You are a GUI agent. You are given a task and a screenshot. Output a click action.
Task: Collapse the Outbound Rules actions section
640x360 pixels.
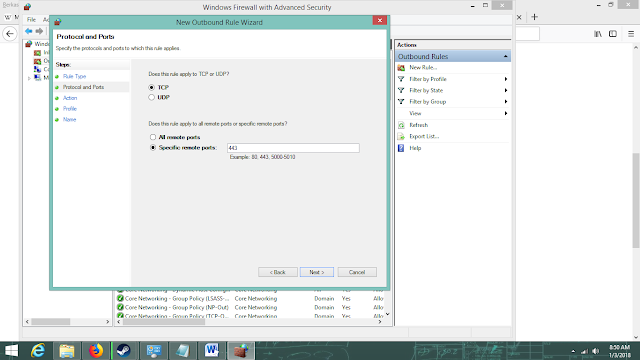[x=505, y=56]
